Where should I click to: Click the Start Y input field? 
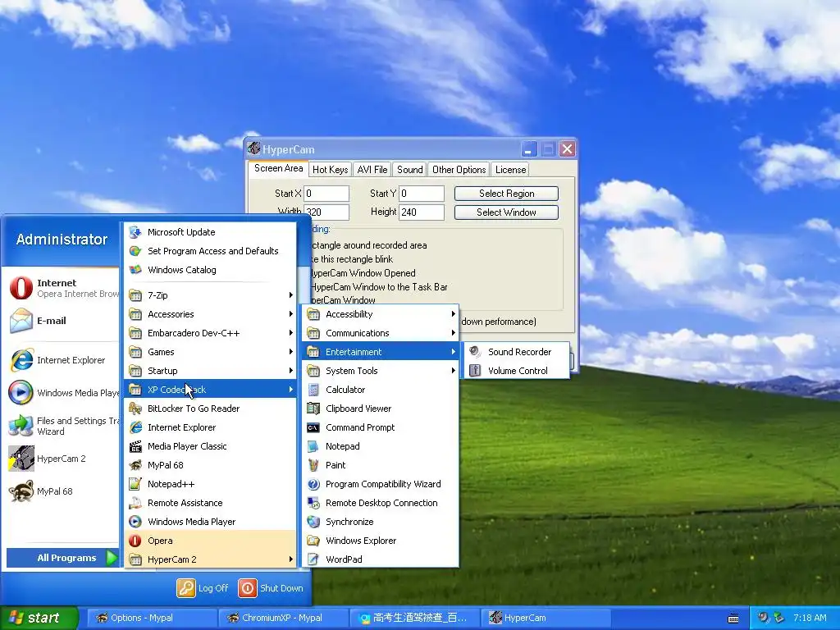[x=422, y=194]
